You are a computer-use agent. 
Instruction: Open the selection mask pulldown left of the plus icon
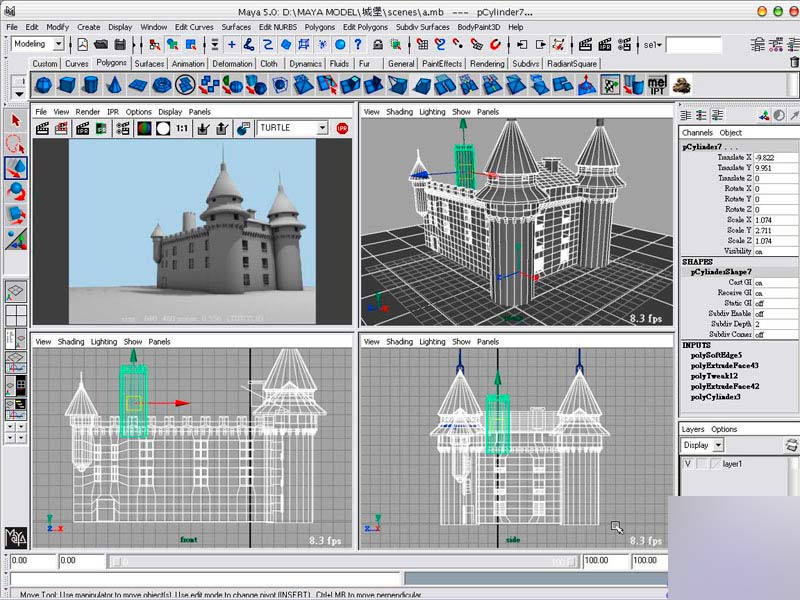215,45
